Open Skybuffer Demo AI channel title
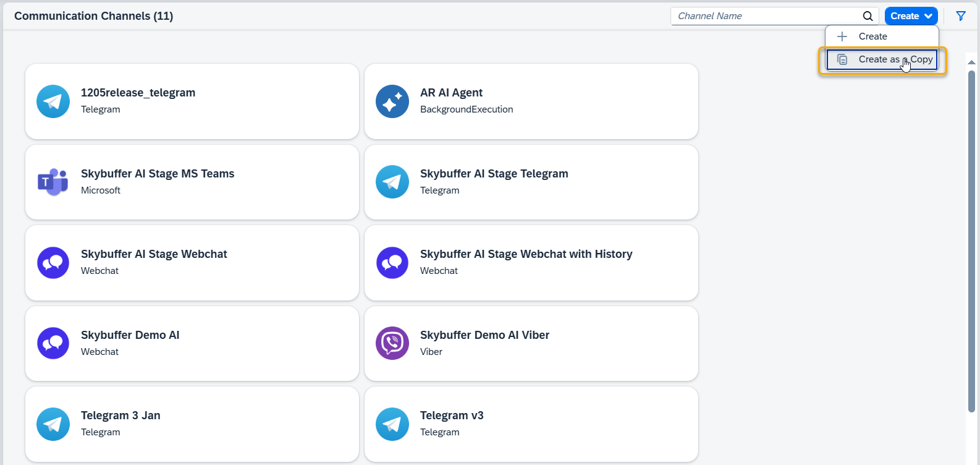Screen dimensions: 980x465 point(130,335)
